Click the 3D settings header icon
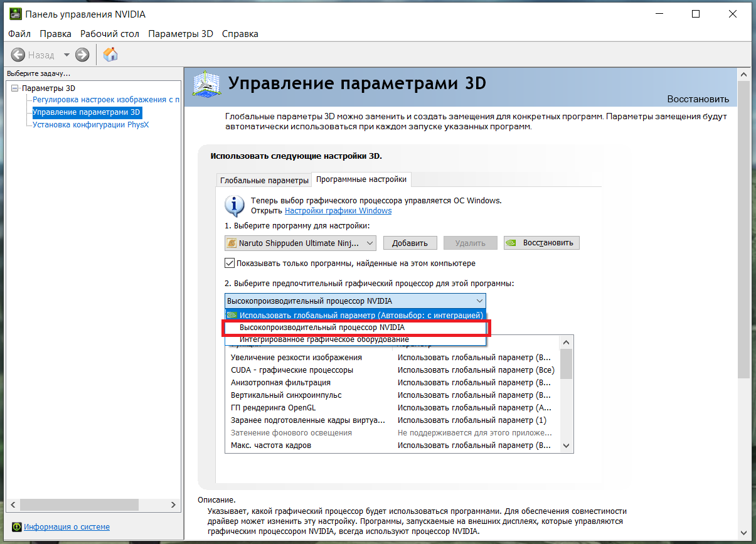This screenshot has height=544, width=756. point(206,85)
